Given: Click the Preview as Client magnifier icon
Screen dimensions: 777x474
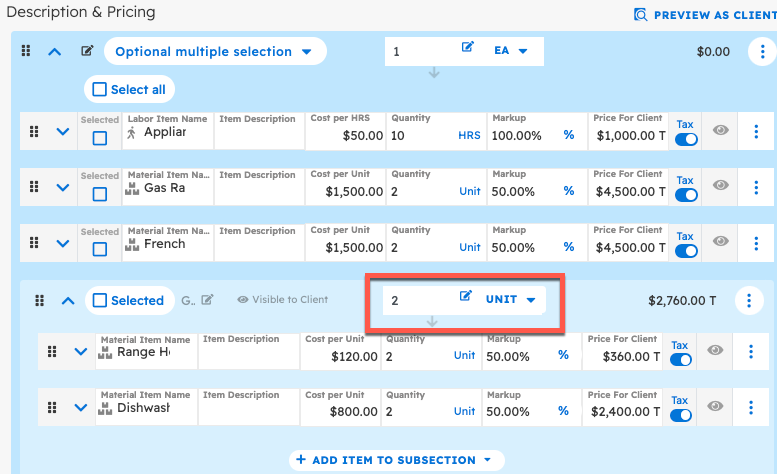Looking at the screenshot, I should pyautogui.click(x=641, y=15).
